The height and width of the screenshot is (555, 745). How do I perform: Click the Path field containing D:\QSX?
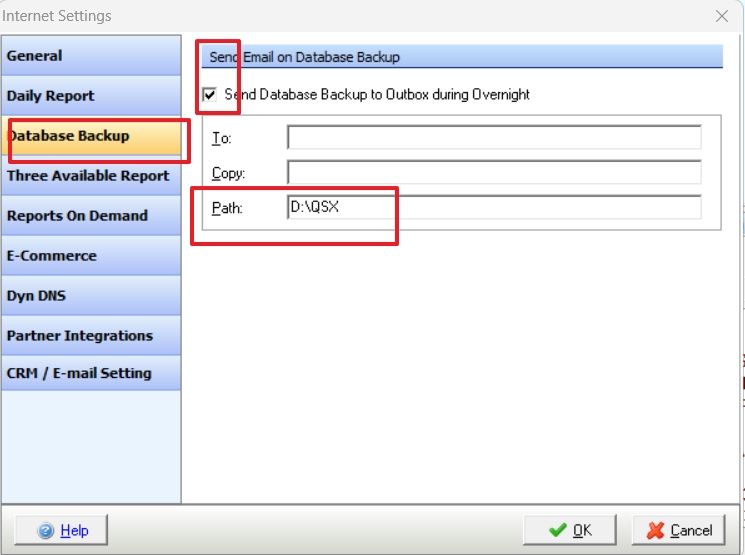pos(494,207)
